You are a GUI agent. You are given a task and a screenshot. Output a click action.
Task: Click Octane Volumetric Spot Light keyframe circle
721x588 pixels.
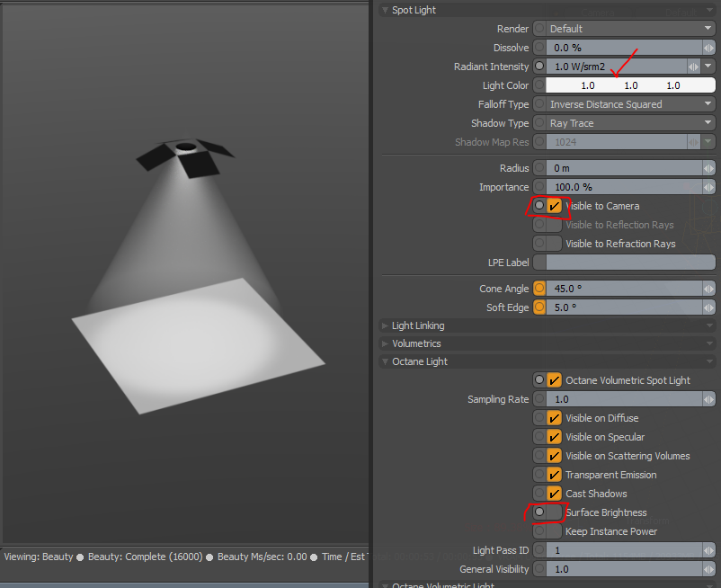click(x=539, y=380)
